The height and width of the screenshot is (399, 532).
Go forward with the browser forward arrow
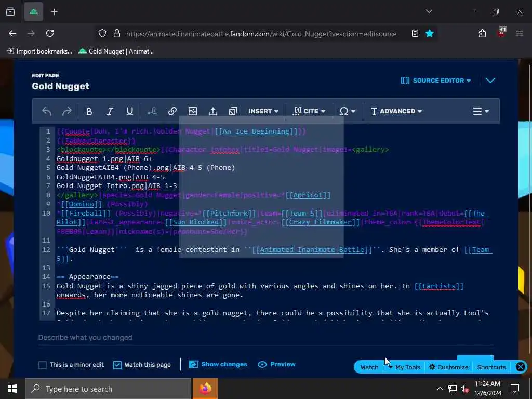coord(31,33)
